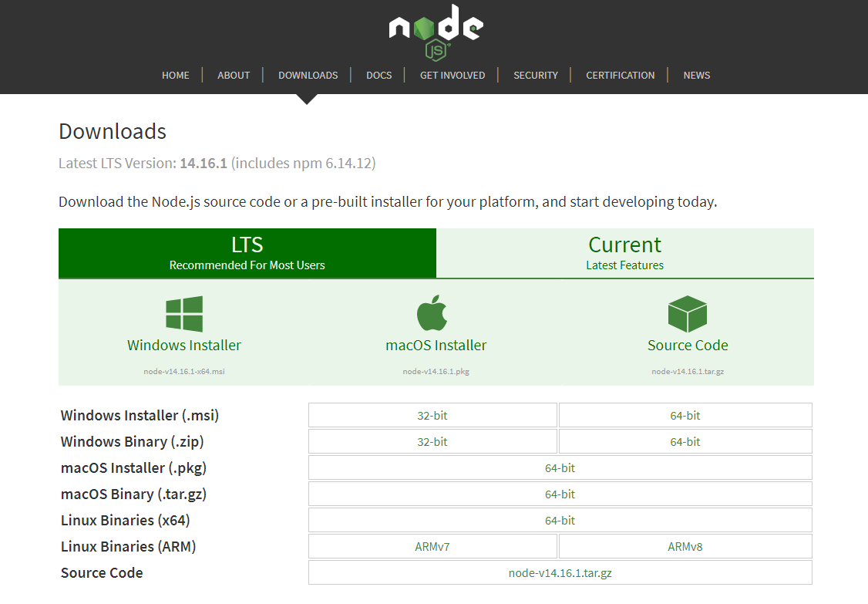Download ARMv7 Linux Binaries
This screenshot has width=868, height=604.
click(x=432, y=547)
